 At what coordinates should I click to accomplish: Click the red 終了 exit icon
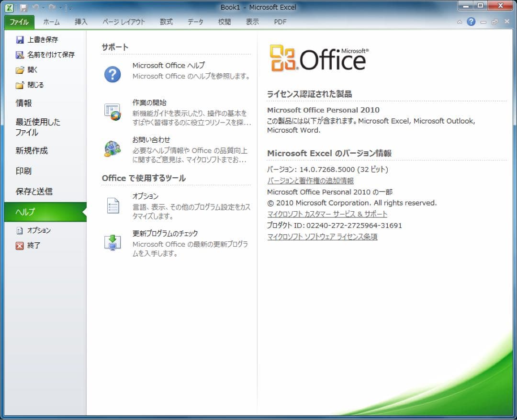pyautogui.click(x=20, y=246)
